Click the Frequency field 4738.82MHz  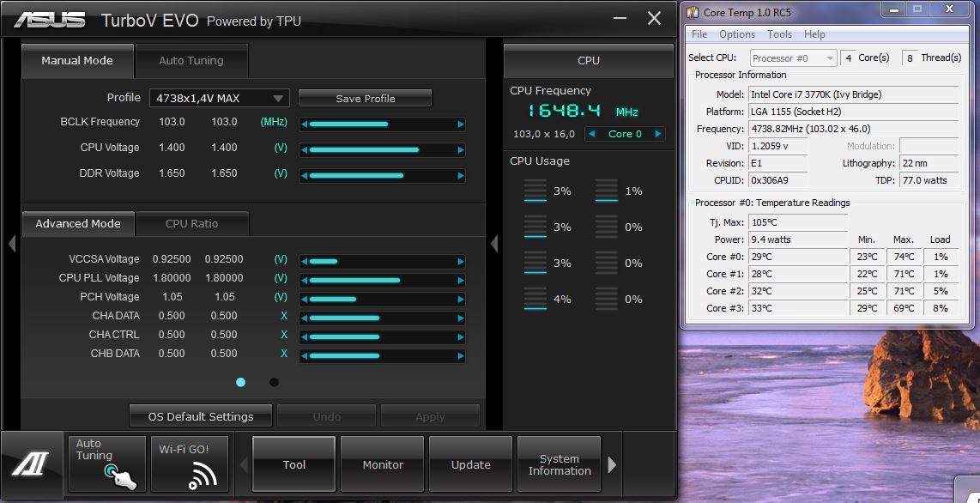point(853,129)
